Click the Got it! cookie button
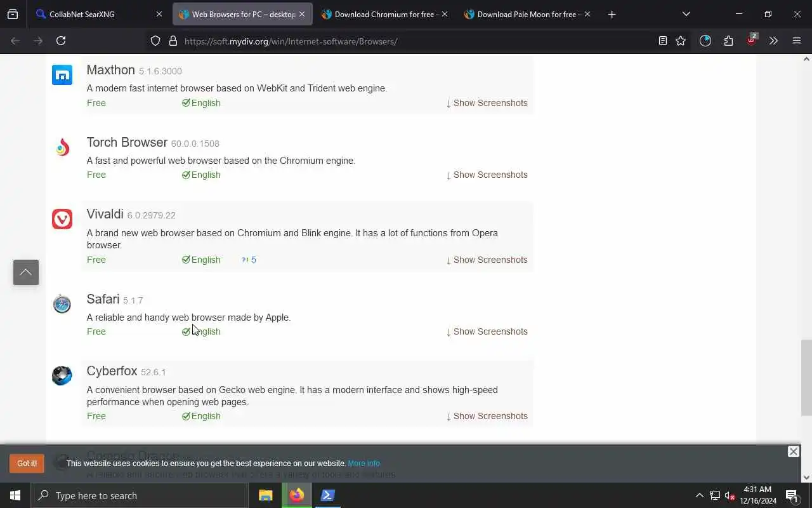The height and width of the screenshot is (508, 812). [27, 464]
